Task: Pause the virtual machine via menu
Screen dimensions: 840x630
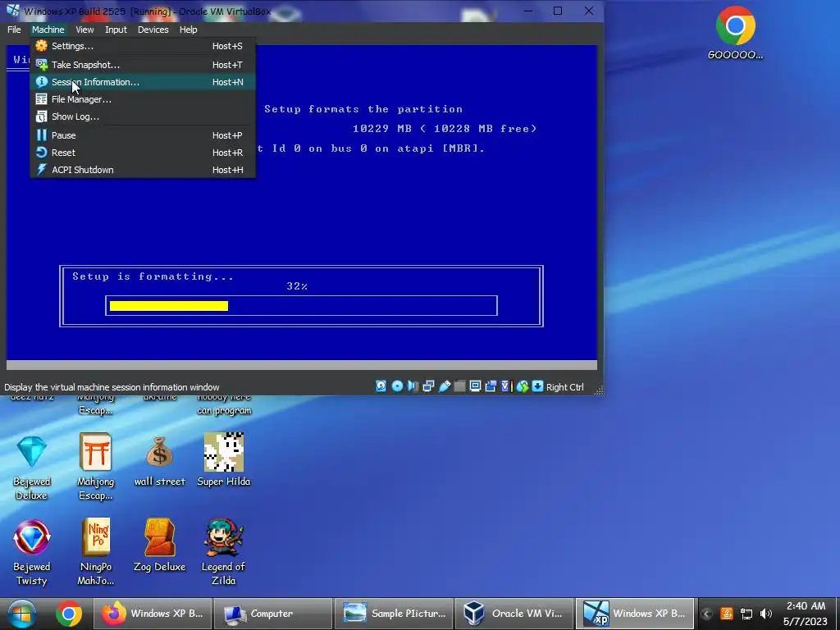Action: tap(143, 135)
